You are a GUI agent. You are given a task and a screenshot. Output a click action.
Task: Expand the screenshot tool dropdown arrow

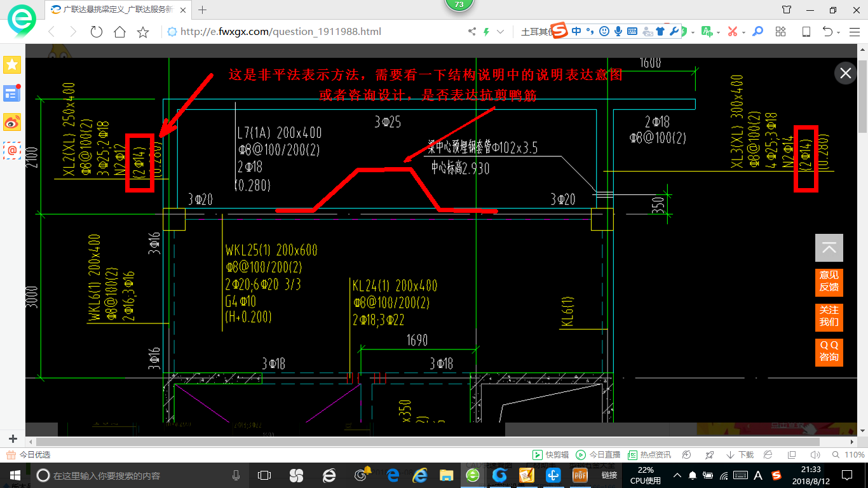[x=744, y=32]
